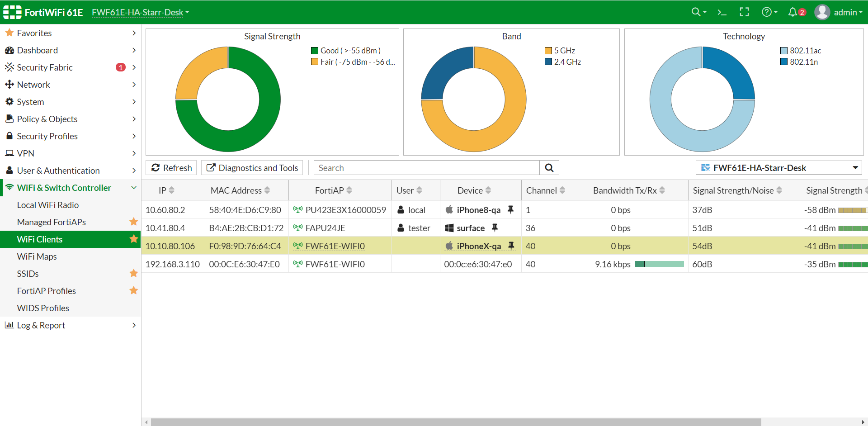
Task: Open Security Profiles menu
Action: (x=71, y=136)
